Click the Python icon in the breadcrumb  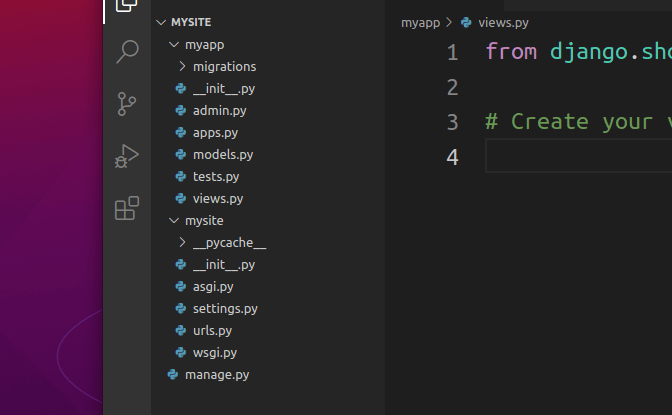click(466, 22)
